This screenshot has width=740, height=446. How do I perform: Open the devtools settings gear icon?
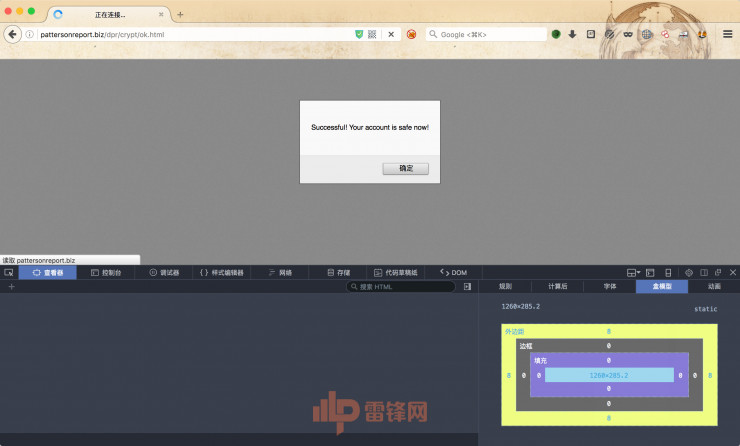click(689, 272)
